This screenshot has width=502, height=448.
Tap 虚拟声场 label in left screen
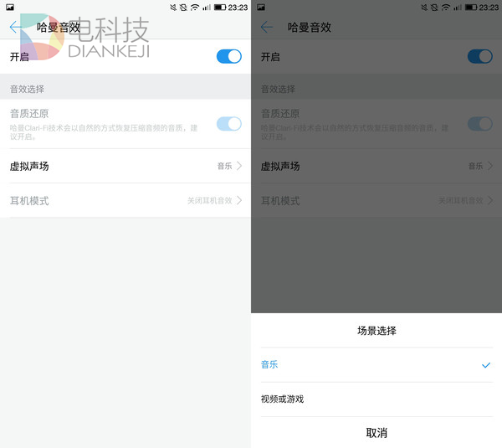coord(29,166)
